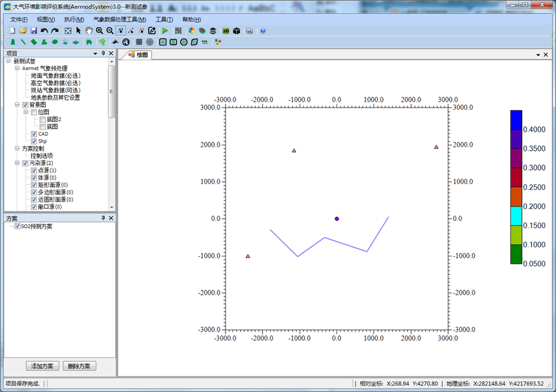Toggle the Shp layer checkbox
This screenshot has height=392, width=556.
tap(34, 141)
